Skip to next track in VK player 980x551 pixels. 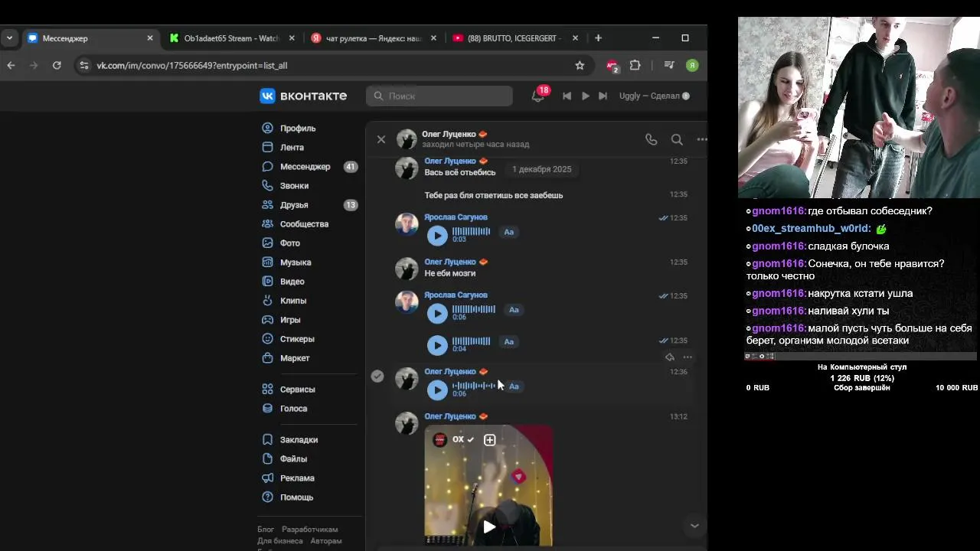(603, 96)
